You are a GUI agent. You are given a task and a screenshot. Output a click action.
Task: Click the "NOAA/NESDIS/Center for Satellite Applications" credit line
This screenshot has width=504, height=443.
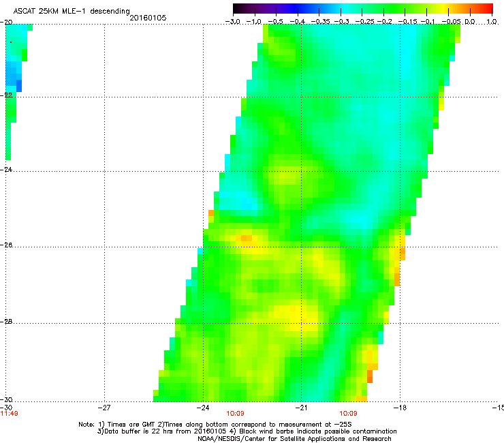pos(294,438)
